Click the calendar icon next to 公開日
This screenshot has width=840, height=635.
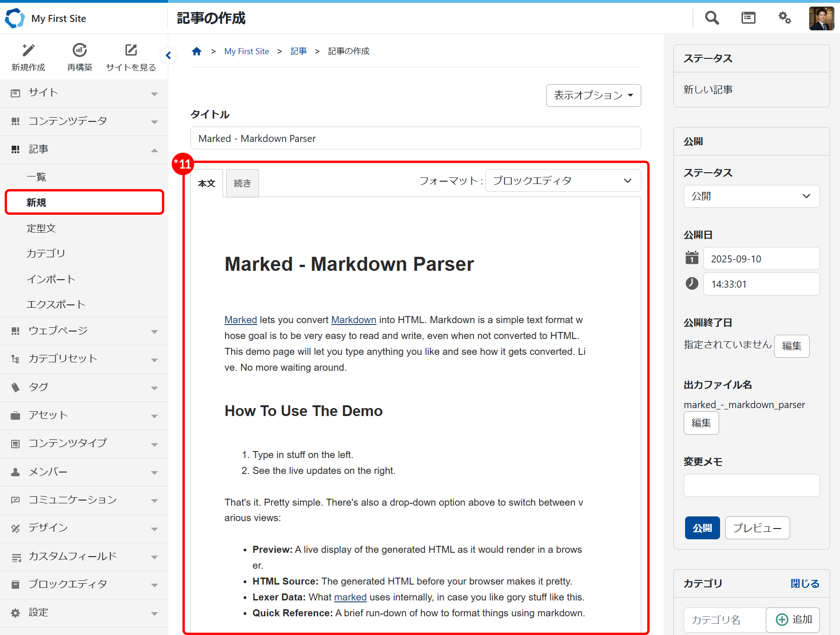click(x=692, y=258)
